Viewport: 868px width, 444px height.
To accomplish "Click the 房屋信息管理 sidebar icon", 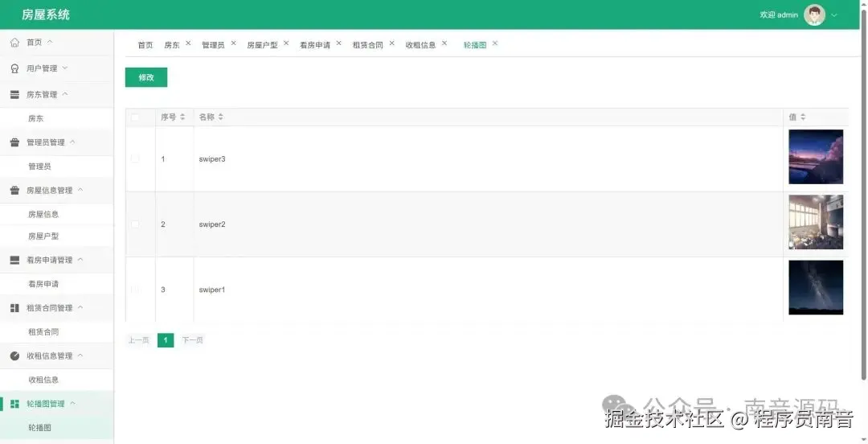I will pyautogui.click(x=15, y=190).
